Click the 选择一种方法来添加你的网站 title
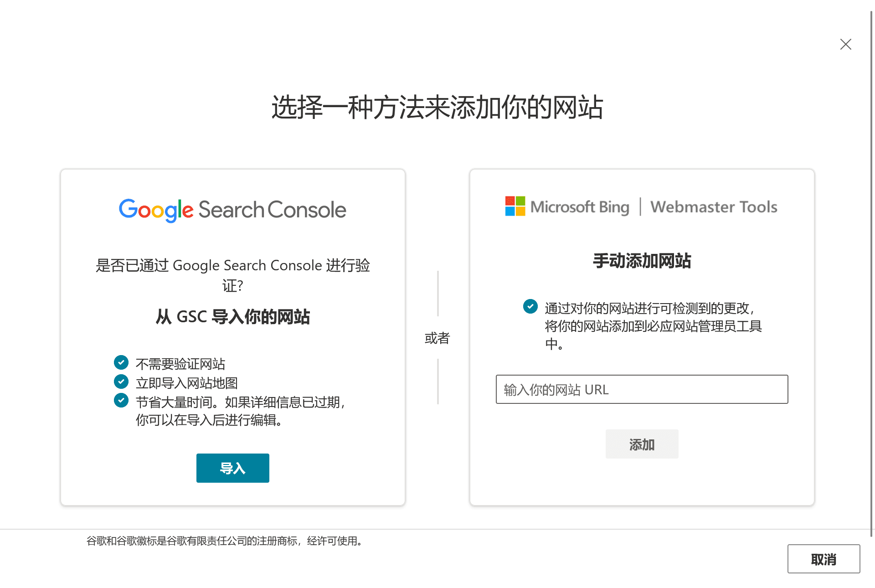 pyautogui.click(x=437, y=108)
